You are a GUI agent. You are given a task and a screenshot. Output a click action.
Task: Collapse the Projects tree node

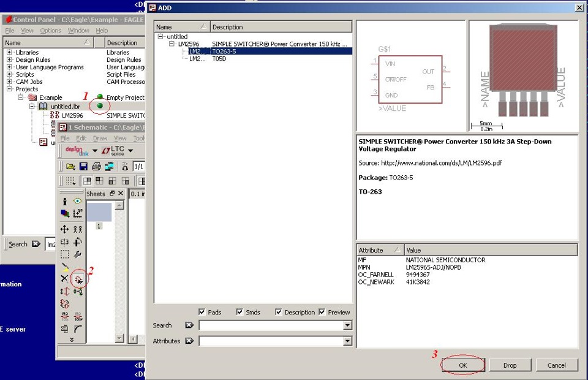coord(9,89)
